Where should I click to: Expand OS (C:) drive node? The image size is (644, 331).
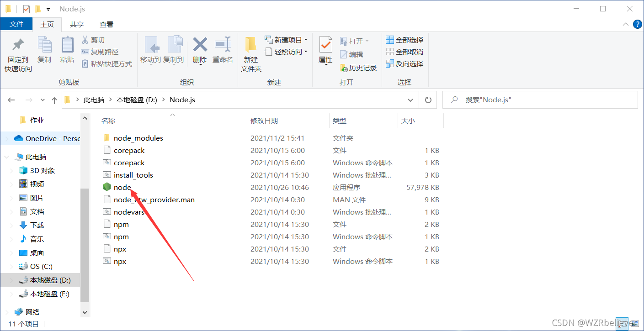pos(12,267)
